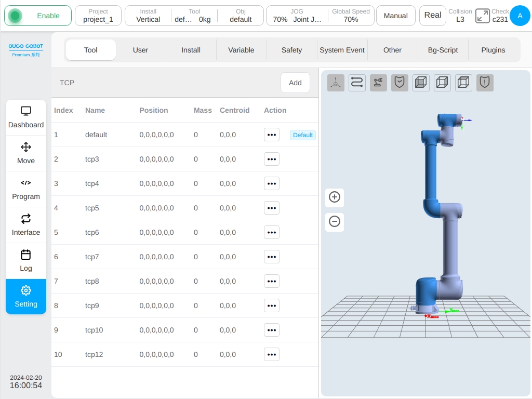Open actions menu for tcp12
This screenshot has height=399, width=532.
pyautogui.click(x=271, y=354)
